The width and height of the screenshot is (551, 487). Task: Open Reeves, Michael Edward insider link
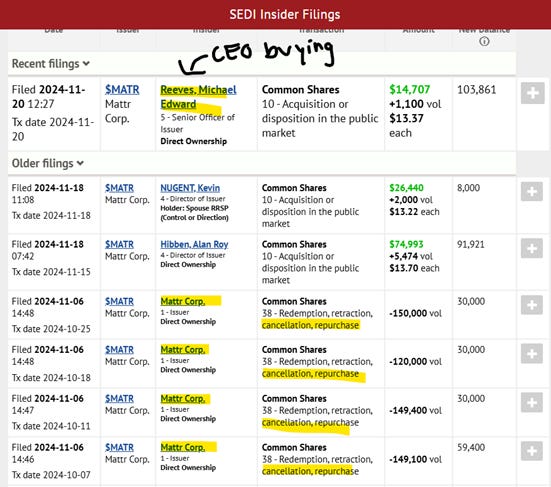tap(198, 97)
